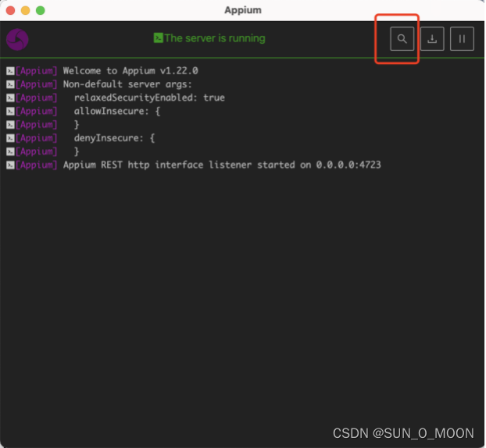Select the "denyInsecure: {" log line
486x448 pixels.
tap(114, 138)
